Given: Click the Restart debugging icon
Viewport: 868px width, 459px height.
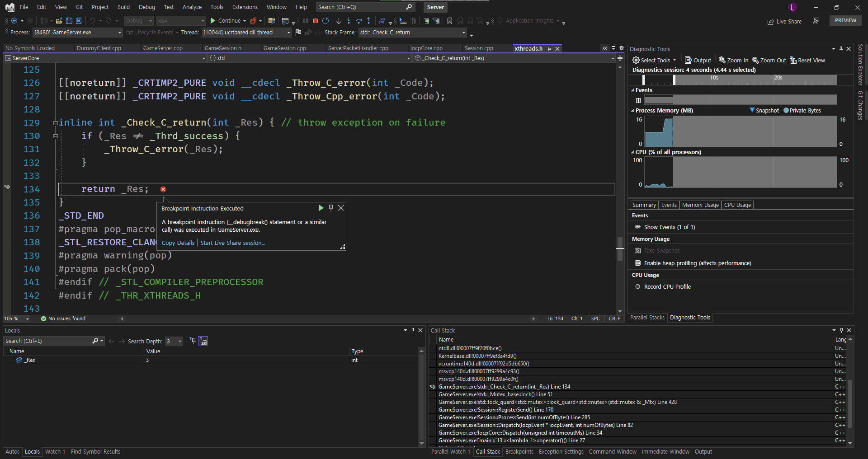Looking at the screenshot, I should (x=325, y=21).
